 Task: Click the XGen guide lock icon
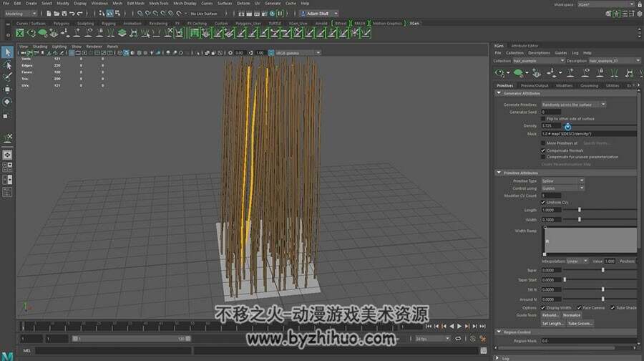(600, 73)
